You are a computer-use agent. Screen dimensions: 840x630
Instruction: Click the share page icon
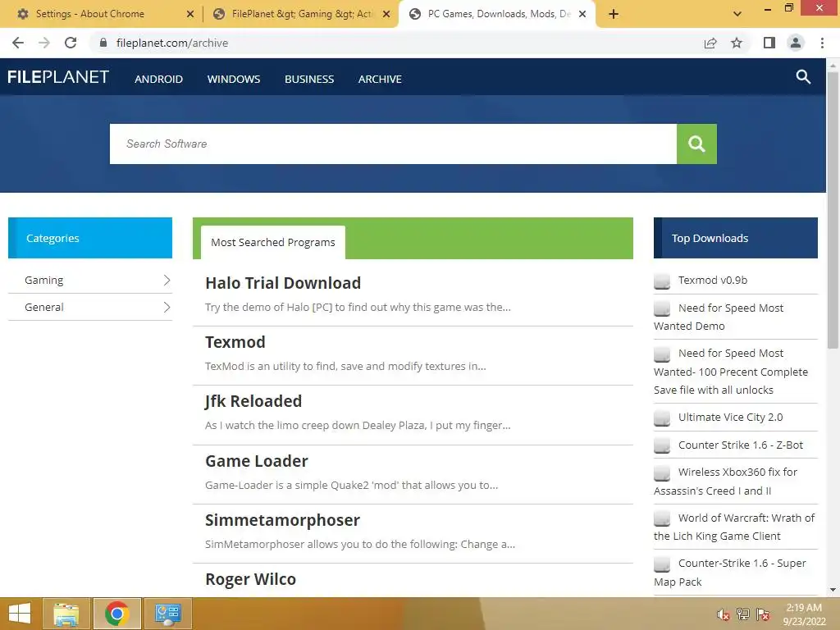point(710,43)
